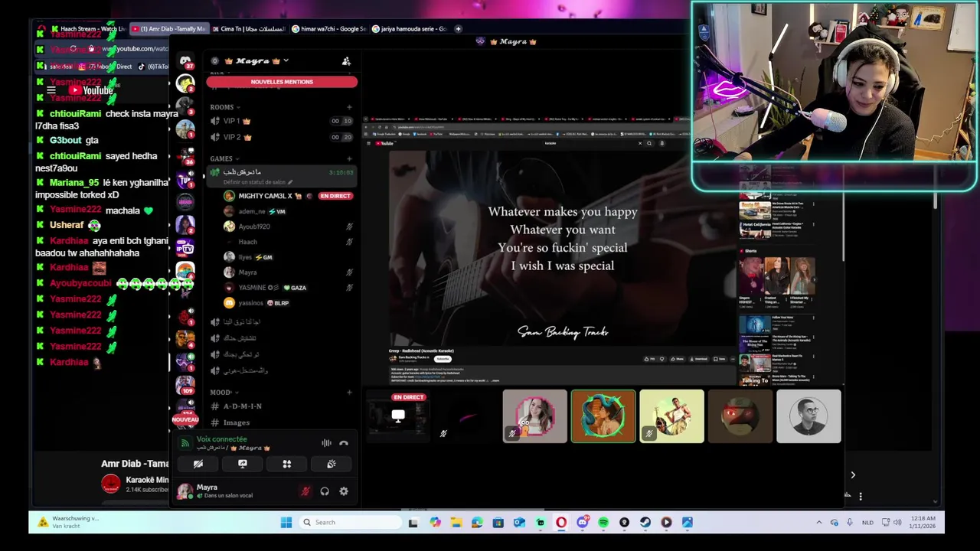Click the NOUVELLES MENTIONS banner

tap(282, 82)
